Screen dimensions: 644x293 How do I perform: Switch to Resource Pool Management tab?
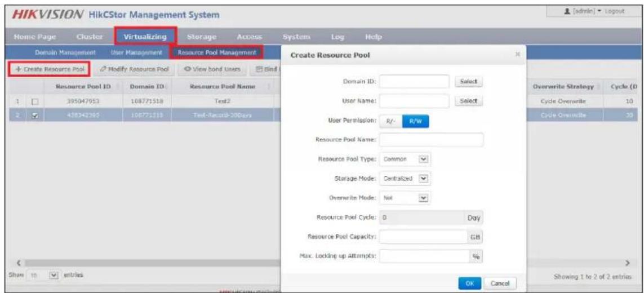(x=217, y=52)
